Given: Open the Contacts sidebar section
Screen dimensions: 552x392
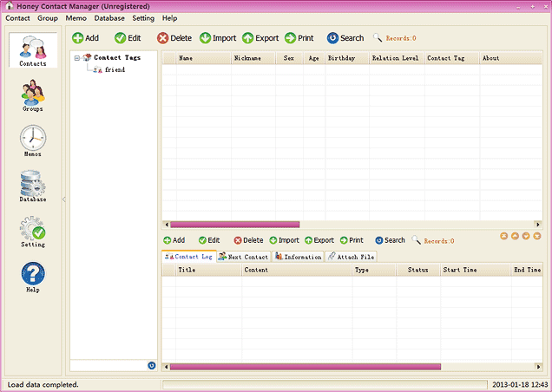Looking at the screenshot, I should pyautogui.click(x=33, y=50).
